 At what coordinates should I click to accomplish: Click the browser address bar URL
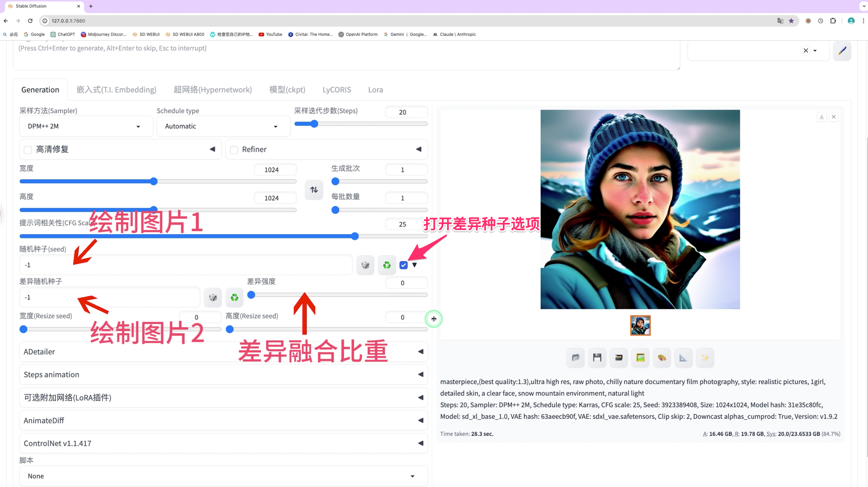point(68,21)
